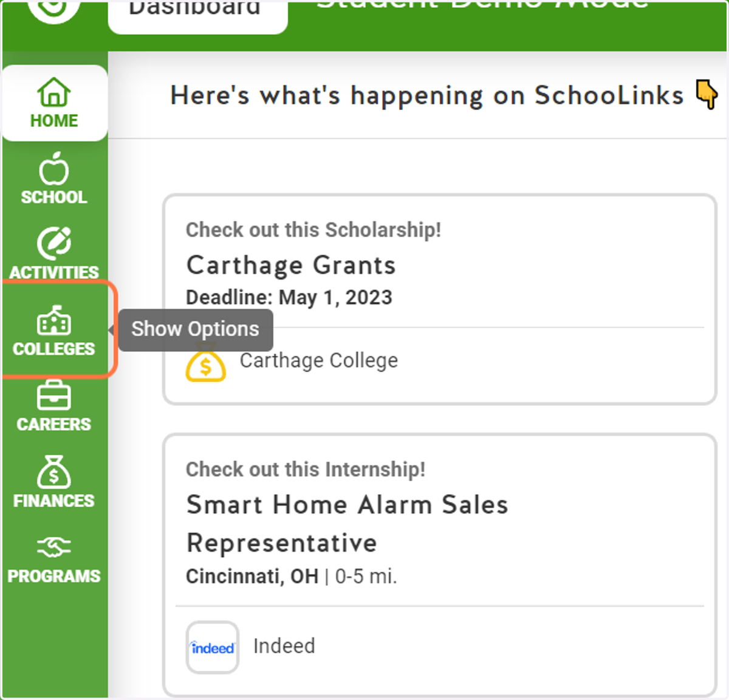Click the HOME sidebar label

54,121
